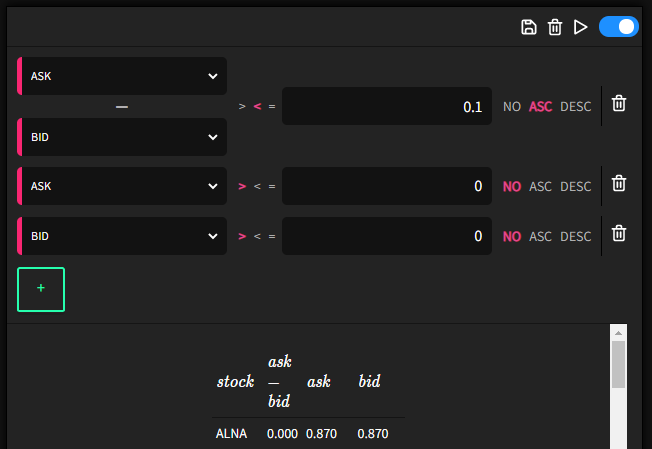This screenshot has width=652, height=449.
Task: Click the 0.1 value input field
Action: pos(386,106)
